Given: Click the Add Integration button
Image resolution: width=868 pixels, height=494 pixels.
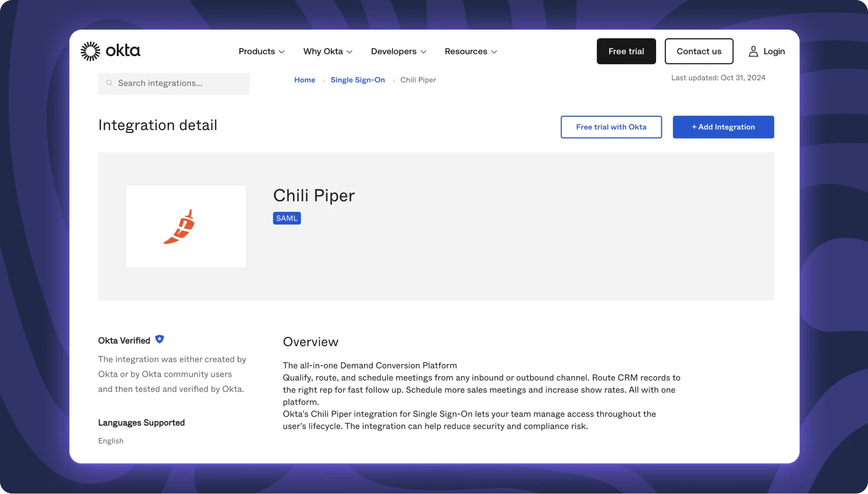Looking at the screenshot, I should pyautogui.click(x=724, y=127).
